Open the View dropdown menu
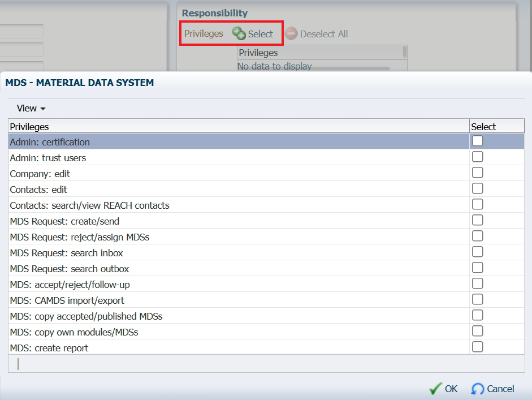 pyautogui.click(x=31, y=108)
